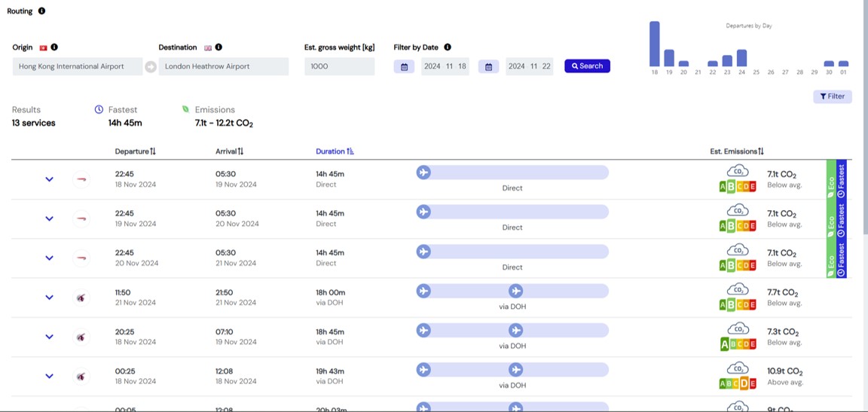Click the Origin airport field
The height and width of the screenshot is (412, 868).
[x=78, y=66]
